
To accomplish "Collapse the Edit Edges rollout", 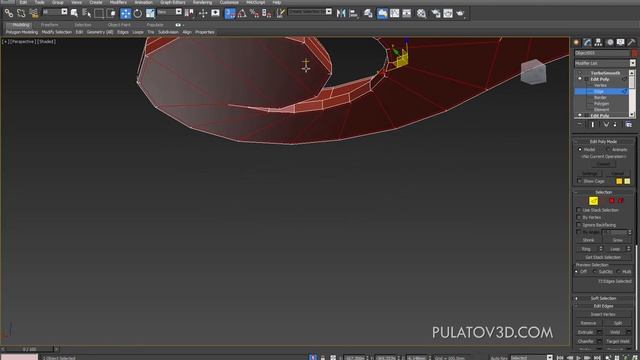I will tap(603, 306).
